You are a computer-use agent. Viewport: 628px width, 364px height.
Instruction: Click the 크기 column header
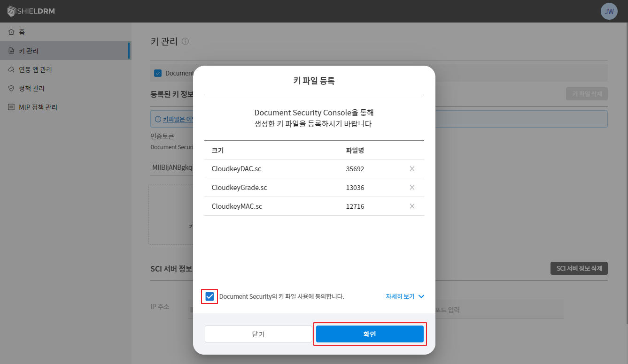(217, 150)
